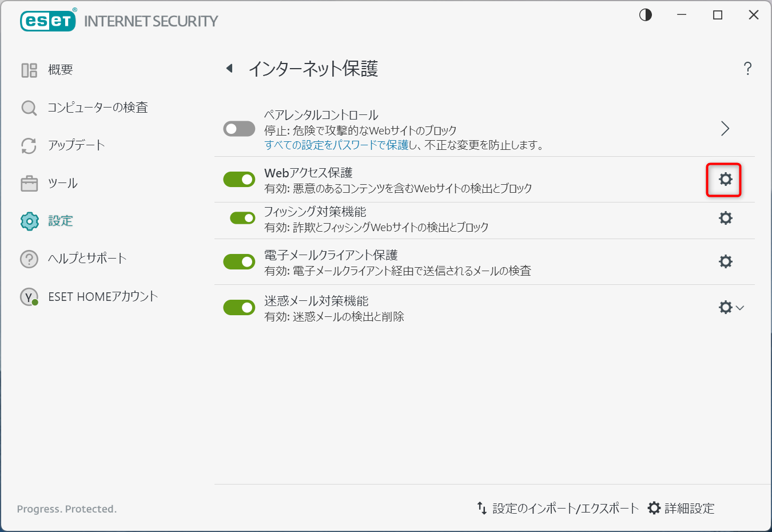This screenshot has height=532, width=772.
Task: Open help with the question mark icon
Action: click(x=747, y=69)
